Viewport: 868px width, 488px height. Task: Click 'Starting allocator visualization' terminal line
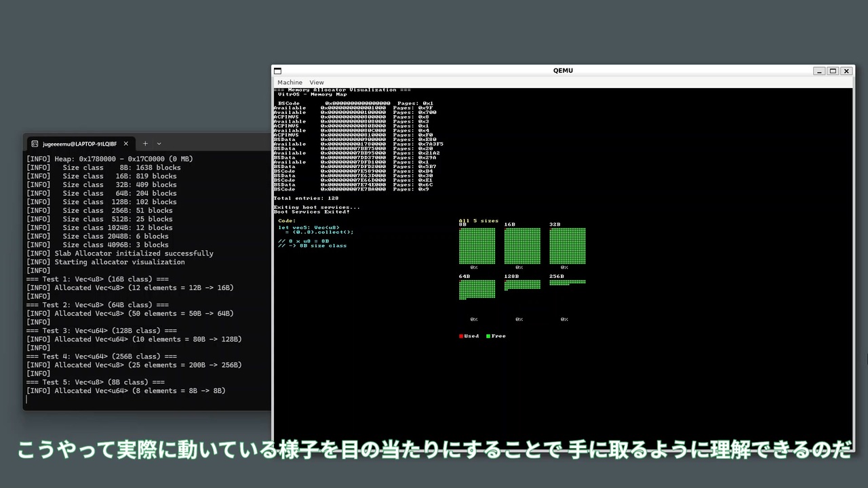(x=106, y=262)
